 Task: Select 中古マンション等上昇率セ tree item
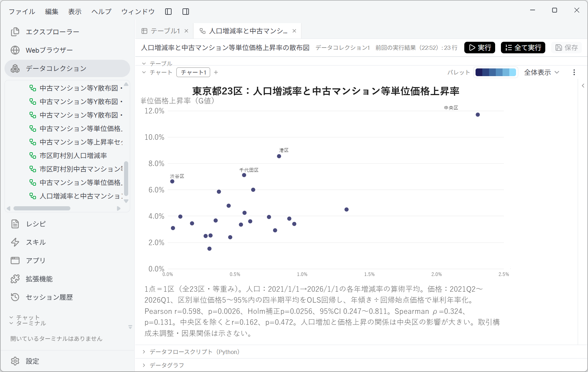(76, 142)
